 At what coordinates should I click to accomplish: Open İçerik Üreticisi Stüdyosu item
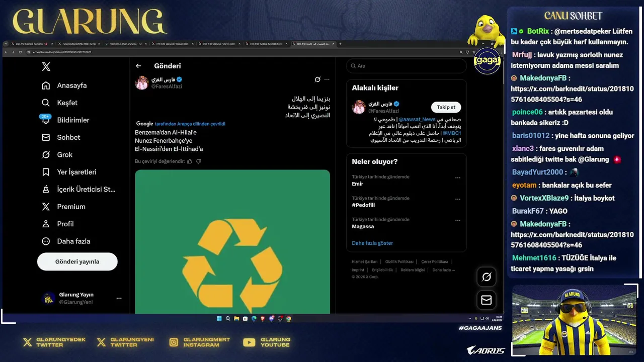(x=78, y=190)
